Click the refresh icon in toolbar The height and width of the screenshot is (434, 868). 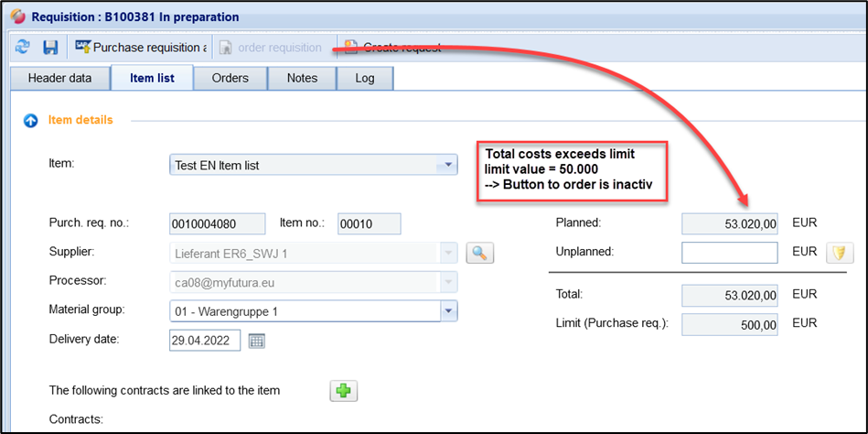22,48
